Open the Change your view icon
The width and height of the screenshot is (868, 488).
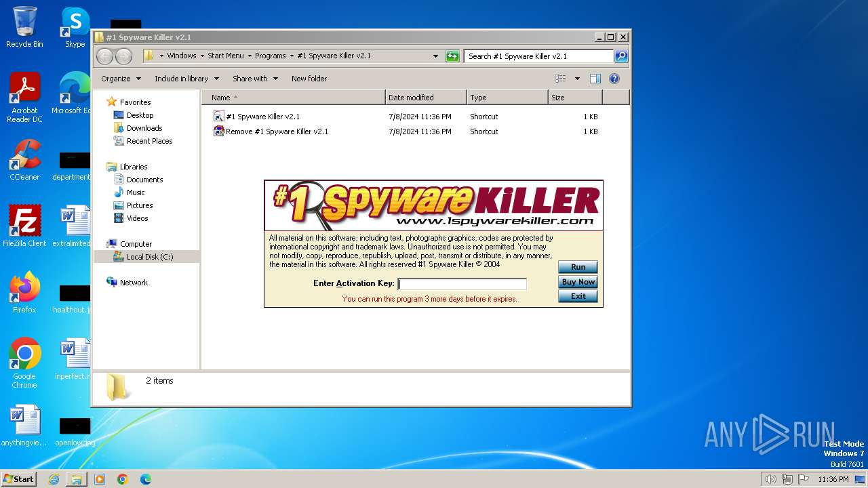click(x=561, y=79)
